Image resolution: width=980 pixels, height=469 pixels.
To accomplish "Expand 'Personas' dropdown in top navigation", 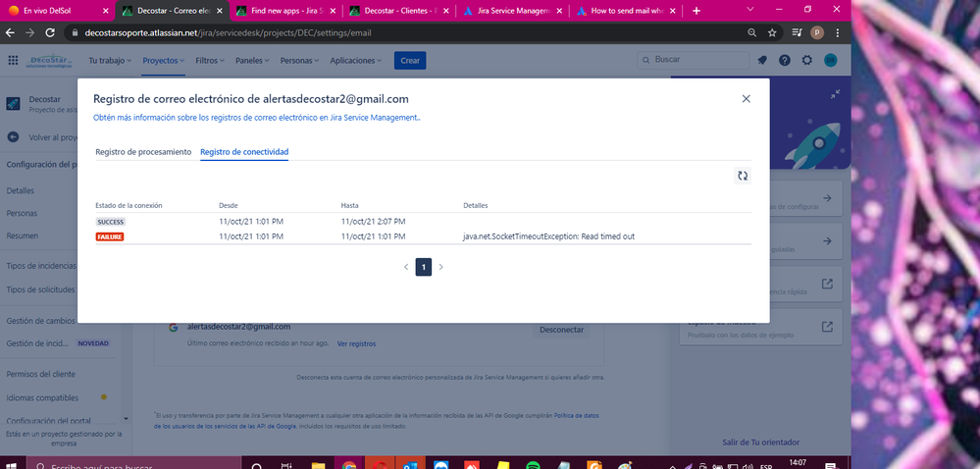I will coord(299,61).
